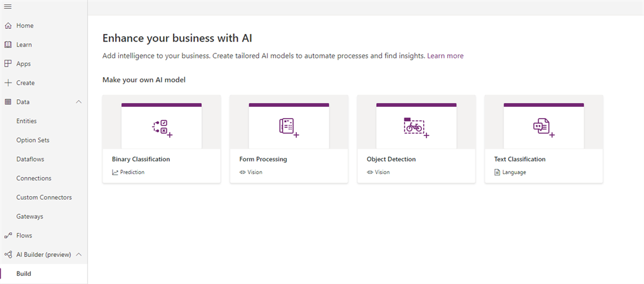The height and width of the screenshot is (284, 644).
Task: Click the Create plus icon
Action: [8, 83]
